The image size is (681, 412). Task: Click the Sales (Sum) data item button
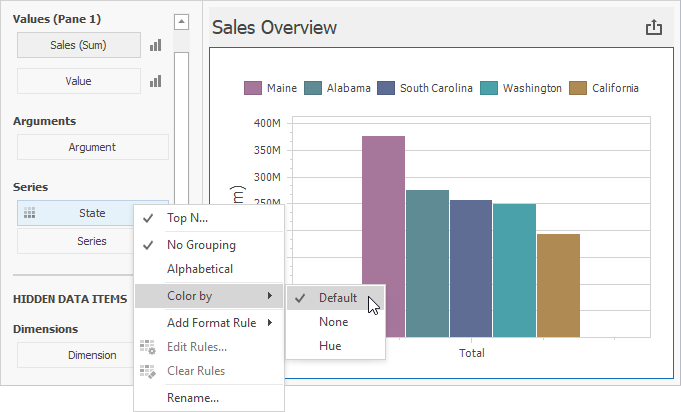[78, 45]
